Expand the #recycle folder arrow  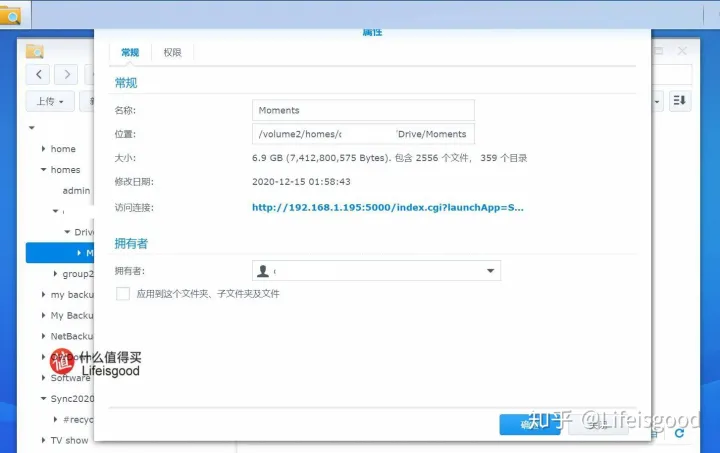(55, 419)
